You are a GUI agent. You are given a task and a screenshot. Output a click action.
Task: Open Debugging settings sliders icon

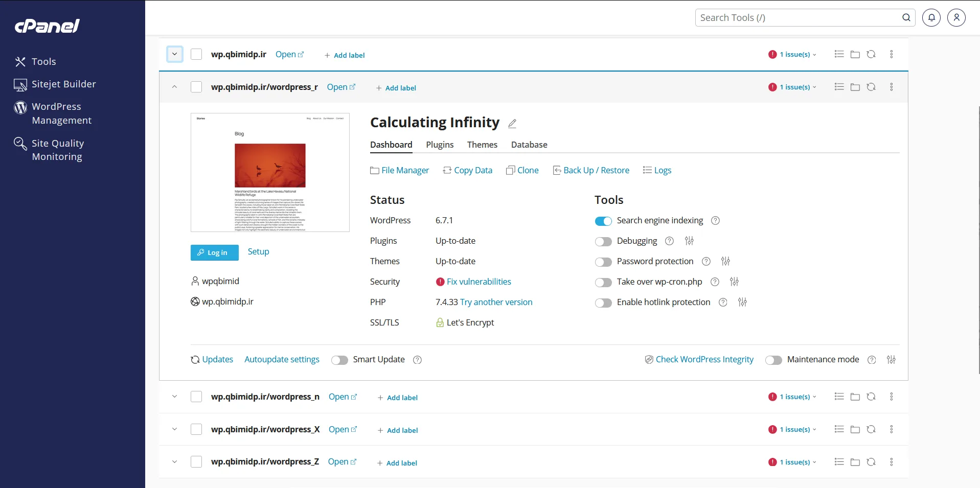pyautogui.click(x=689, y=241)
